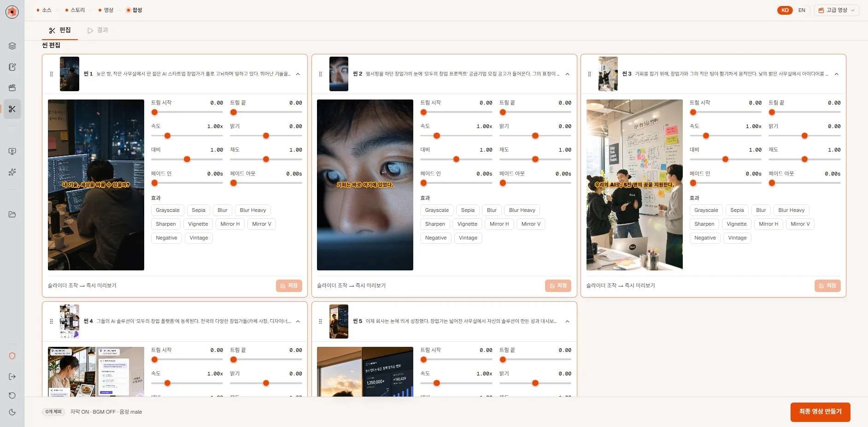Open the monitor play icon in sidebar

click(12, 152)
